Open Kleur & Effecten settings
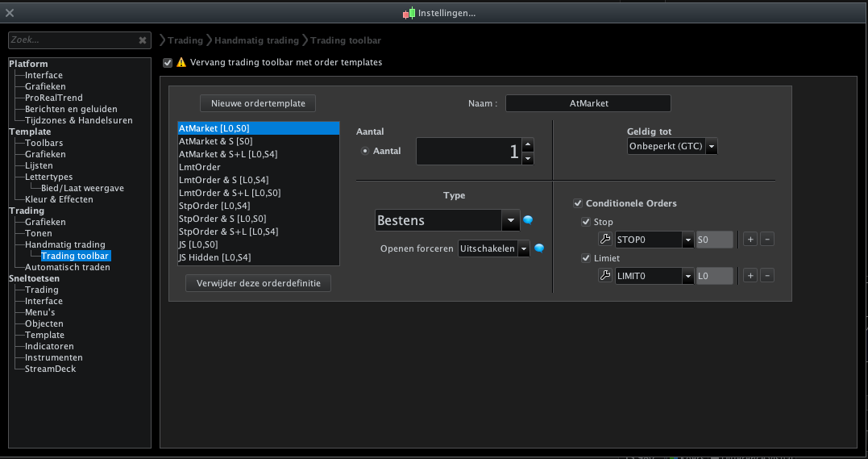This screenshot has width=868, height=459. click(x=59, y=199)
